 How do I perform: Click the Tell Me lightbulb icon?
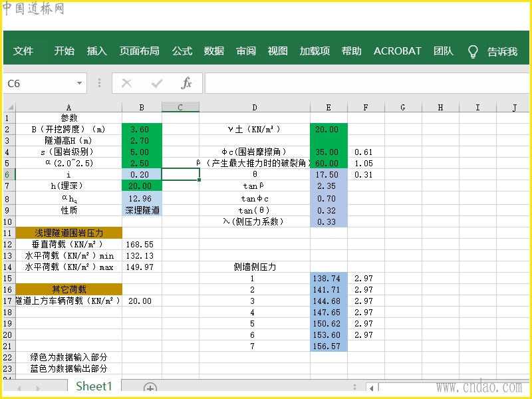click(x=473, y=52)
